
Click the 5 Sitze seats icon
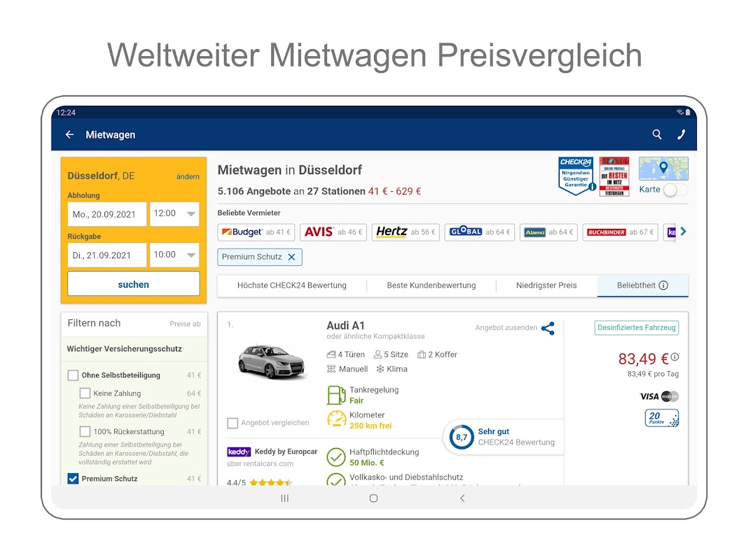(378, 355)
